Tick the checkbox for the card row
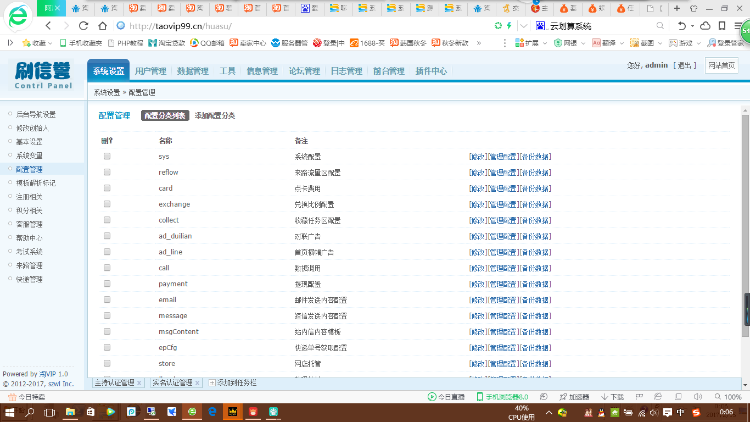Image resolution: width=750 pixels, height=422 pixels. coord(107,188)
